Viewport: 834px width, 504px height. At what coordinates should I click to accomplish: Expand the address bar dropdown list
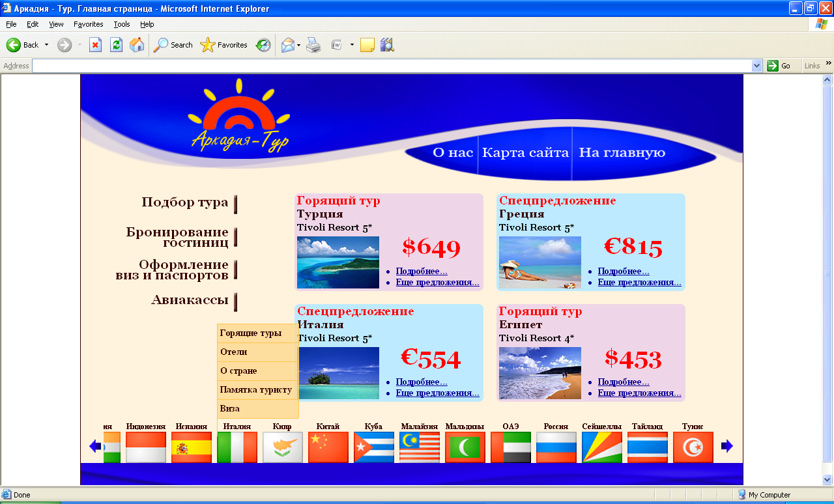pyautogui.click(x=756, y=66)
